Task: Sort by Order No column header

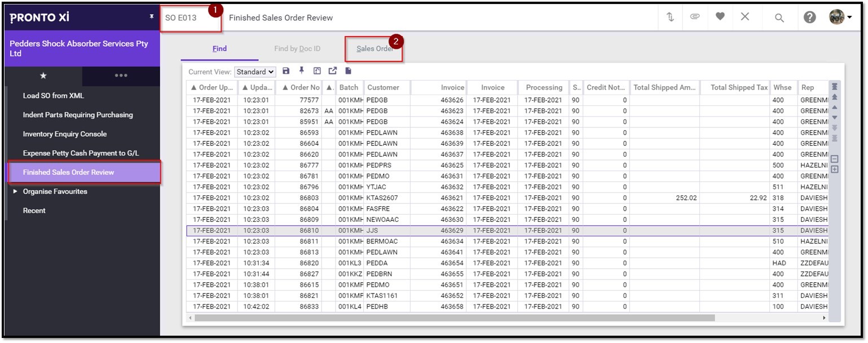Action: tap(298, 87)
